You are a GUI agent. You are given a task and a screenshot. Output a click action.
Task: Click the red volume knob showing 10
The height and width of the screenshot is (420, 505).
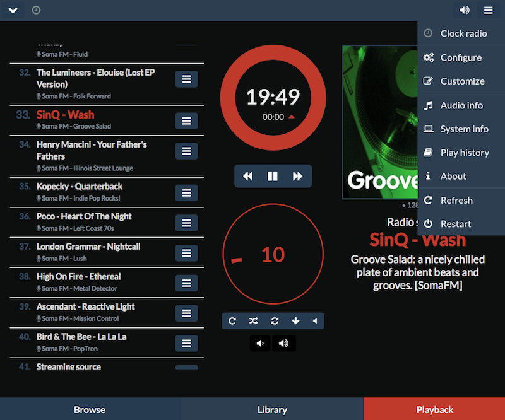[x=273, y=254]
